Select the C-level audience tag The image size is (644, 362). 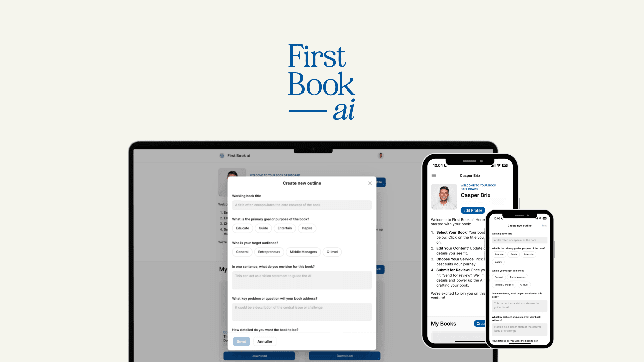click(x=332, y=251)
